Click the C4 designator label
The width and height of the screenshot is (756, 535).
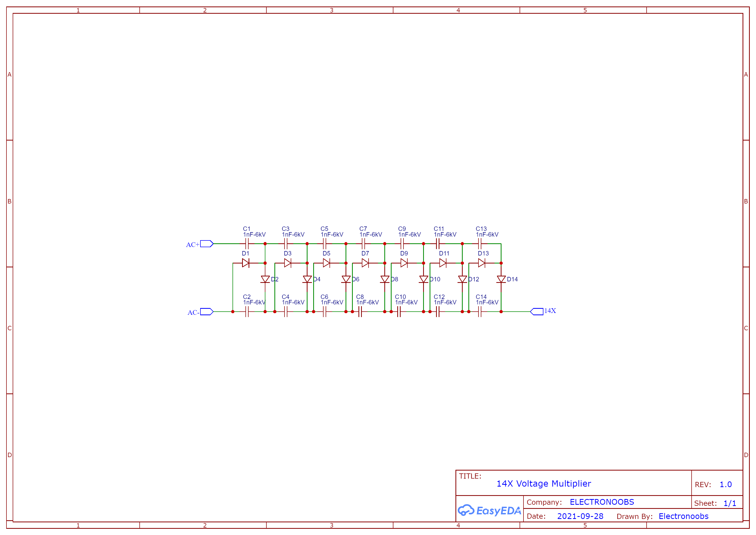pyautogui.click(x=286, y=297)
